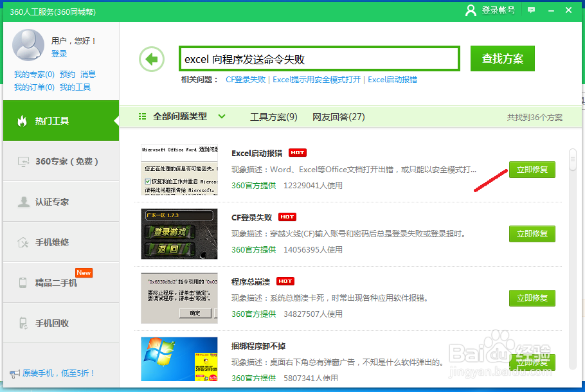This screenshot has height=392, width=585.
Task: Click the 原装手机，低至5折 promo link
Action: coord(59,373)
